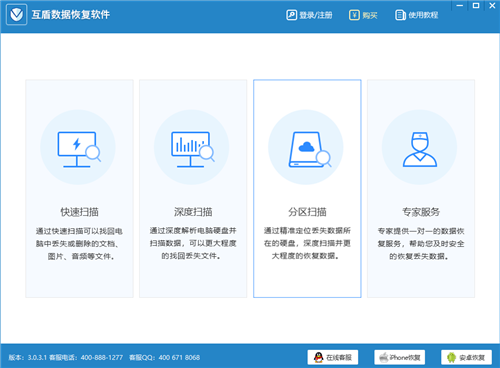The width and height of the screenshot is (500, 368).
Task: Open 购买 purchase menu item
Action: (x=363, y=15)
